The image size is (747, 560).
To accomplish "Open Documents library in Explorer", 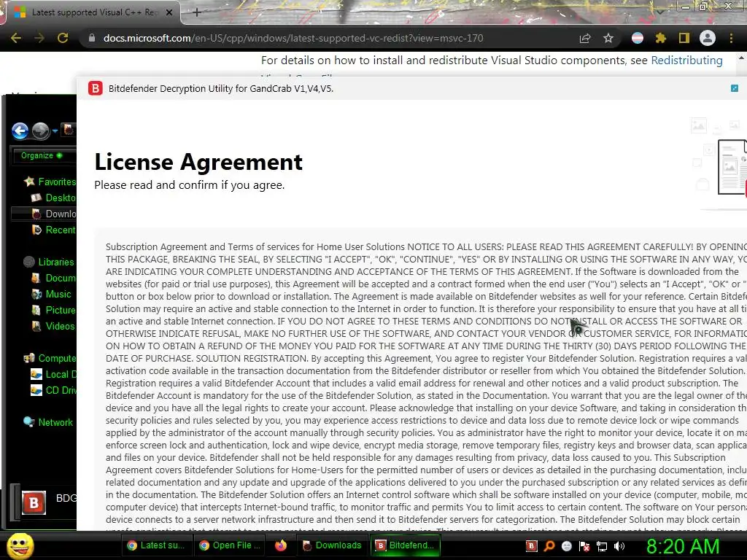I will coord(53,278).
